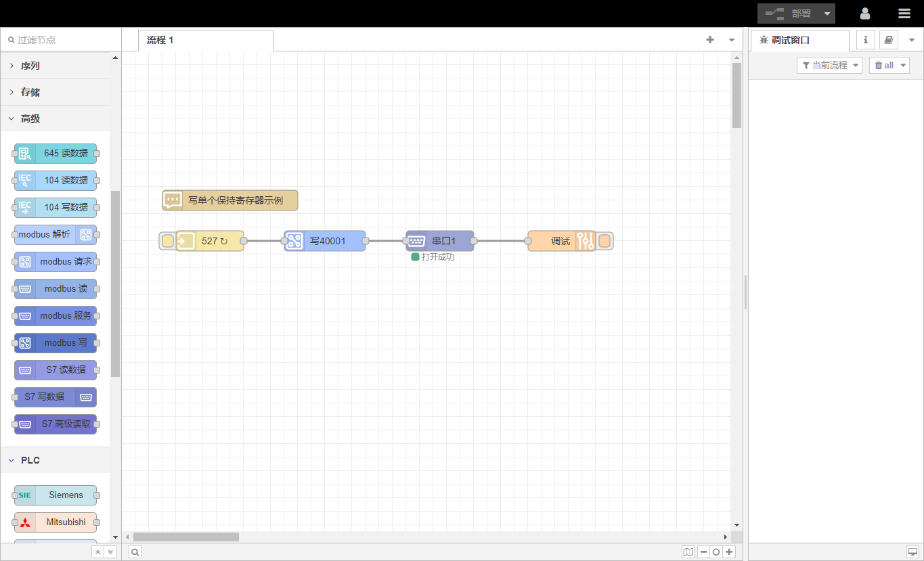The width and height of the screenshot is (924, 561).
Task: Select the 流程 1 flow tab
Action: coord(160,40)
